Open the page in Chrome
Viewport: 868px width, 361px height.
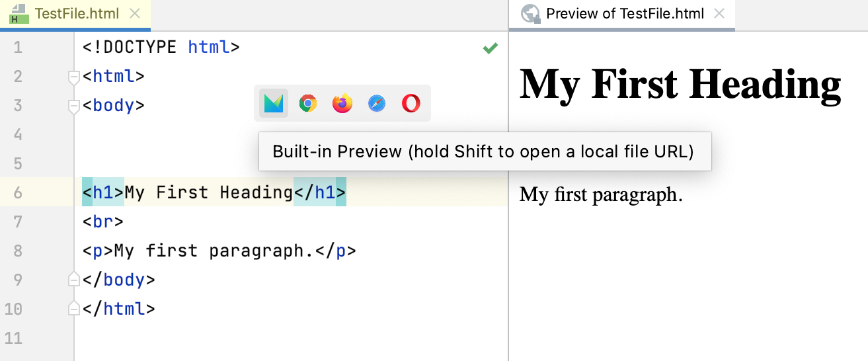coord(307,103)
